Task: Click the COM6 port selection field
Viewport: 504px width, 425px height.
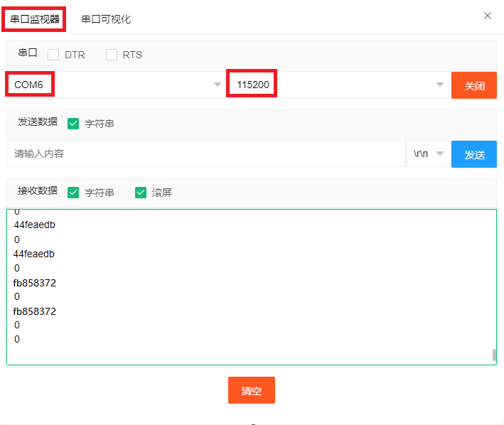Action: point(107,85)
